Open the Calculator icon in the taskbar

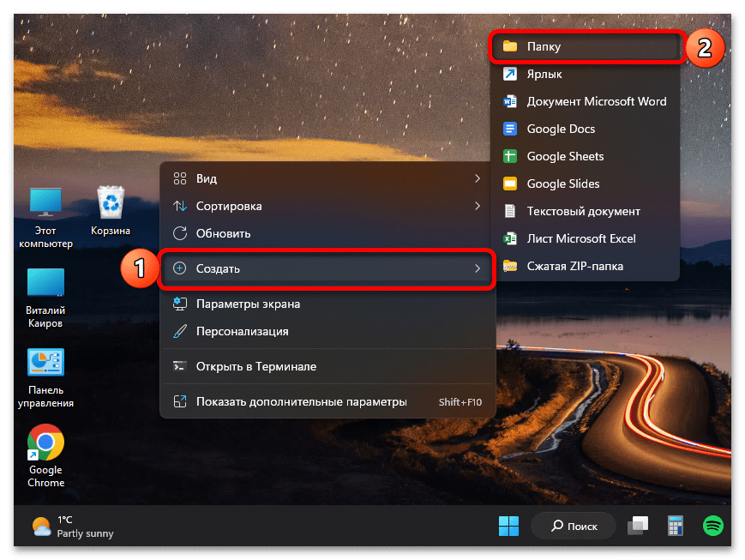click(675, 525)
